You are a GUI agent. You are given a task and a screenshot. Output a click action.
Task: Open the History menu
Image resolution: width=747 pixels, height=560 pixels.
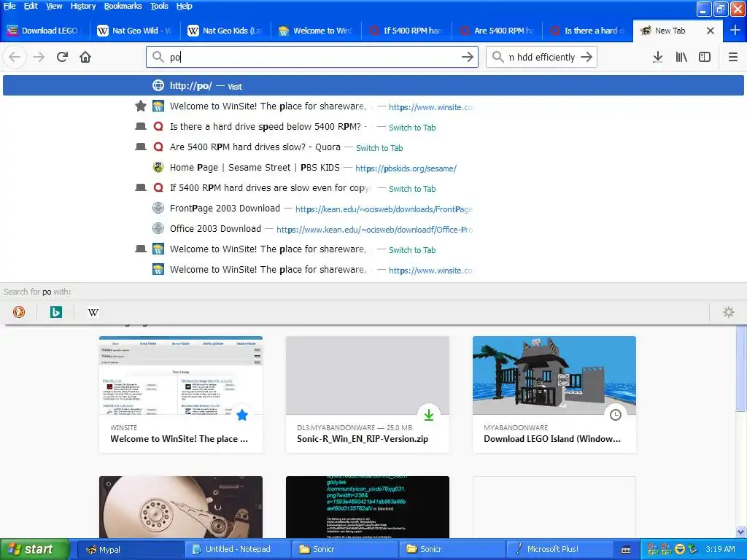(83, 6)
